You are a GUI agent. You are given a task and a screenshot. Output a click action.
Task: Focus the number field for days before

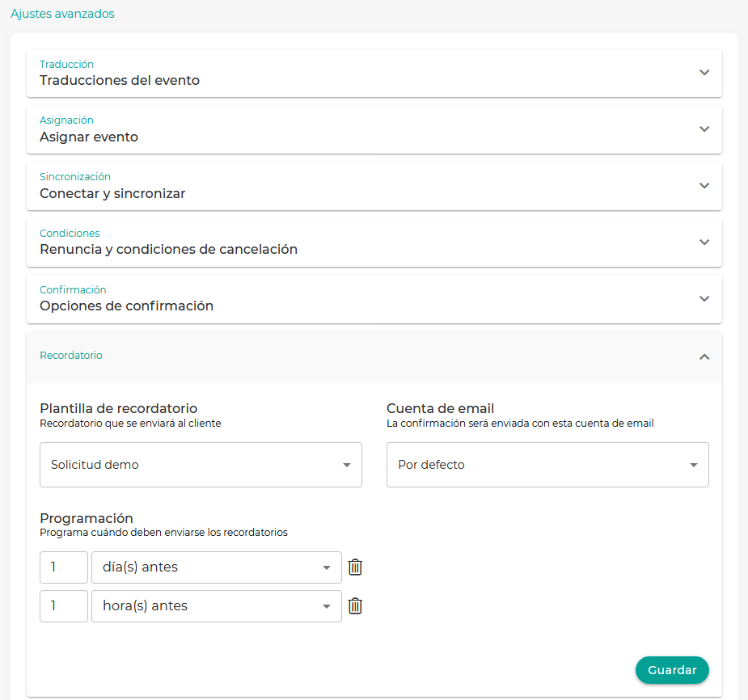[x=63, y=567]
